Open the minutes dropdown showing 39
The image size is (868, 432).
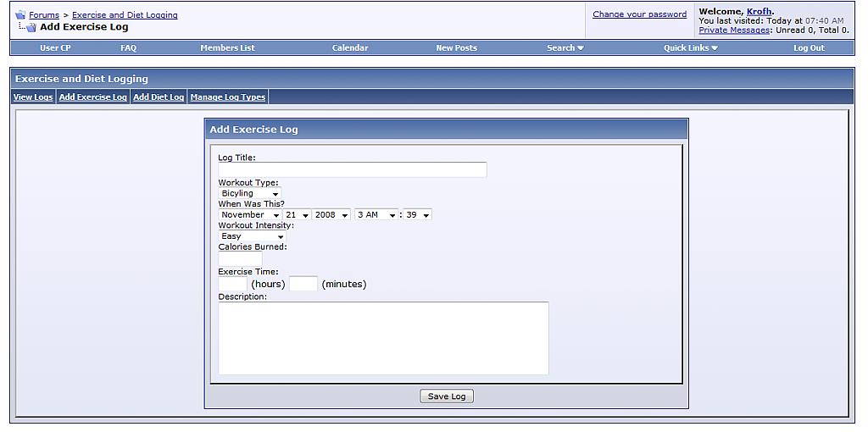click(417, 215)
